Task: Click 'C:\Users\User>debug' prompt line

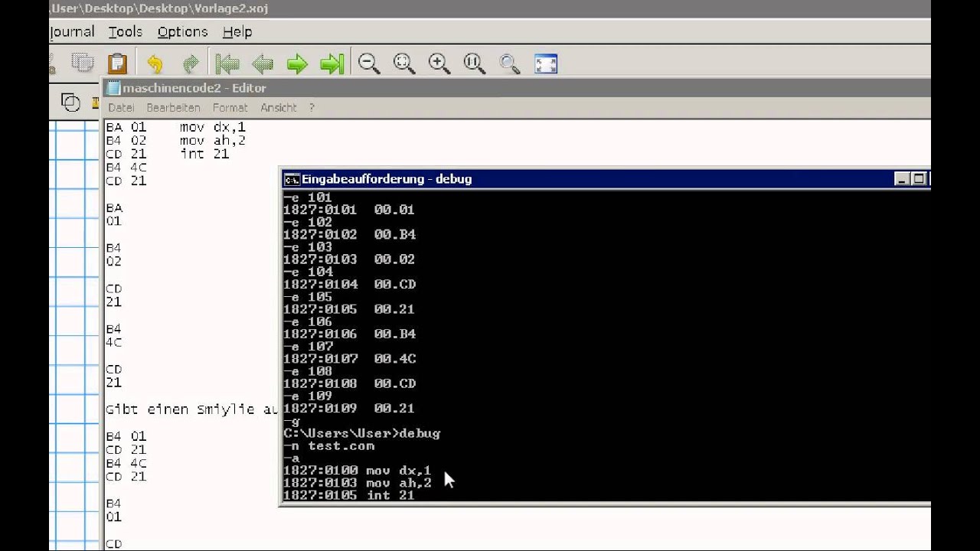Action: 362,433
